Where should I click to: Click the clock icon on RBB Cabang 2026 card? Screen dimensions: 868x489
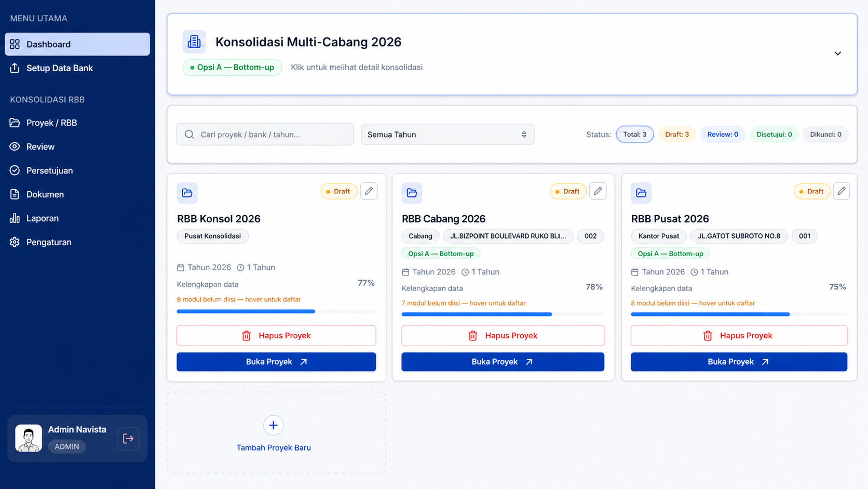[465, 272]
